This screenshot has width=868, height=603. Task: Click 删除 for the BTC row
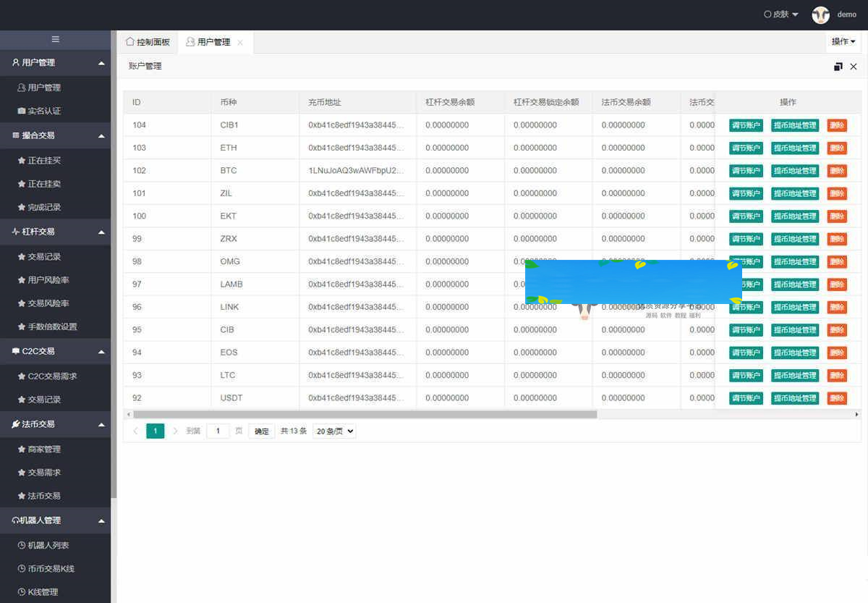click(x=837, y=171)
